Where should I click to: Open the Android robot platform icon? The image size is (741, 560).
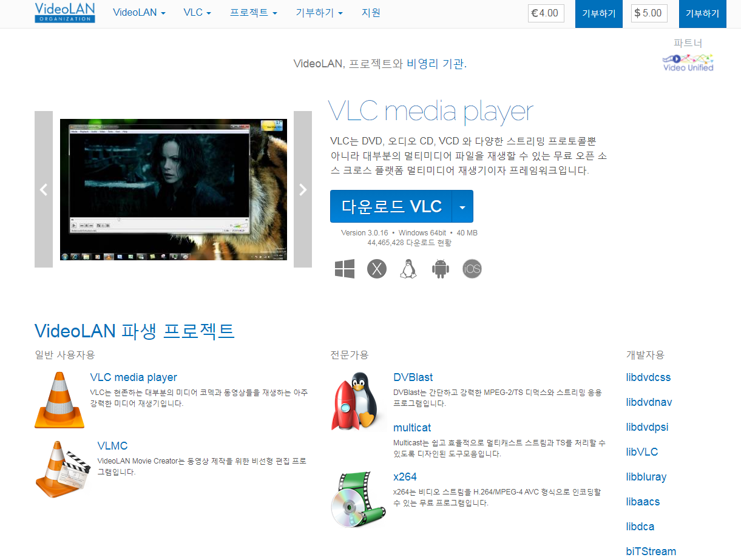point(440,269)
